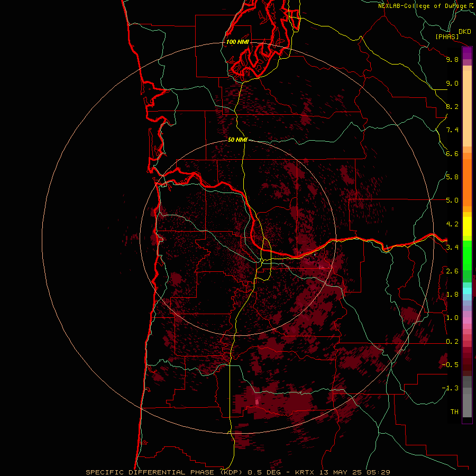Click the DKD label above the color scale
This screenshot has height=476, width=476.
pos(465,32)
